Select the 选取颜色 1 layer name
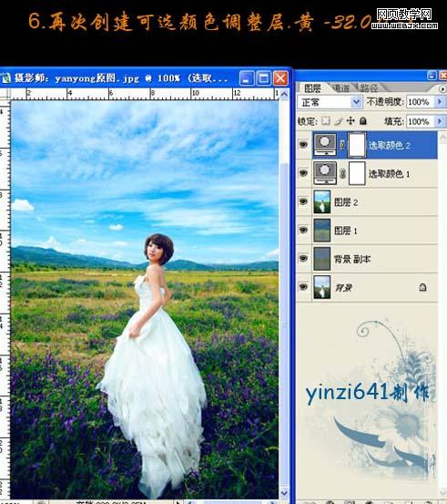This screenshot has width=447, height=504. pyautogui.click(x=390, y=174)
